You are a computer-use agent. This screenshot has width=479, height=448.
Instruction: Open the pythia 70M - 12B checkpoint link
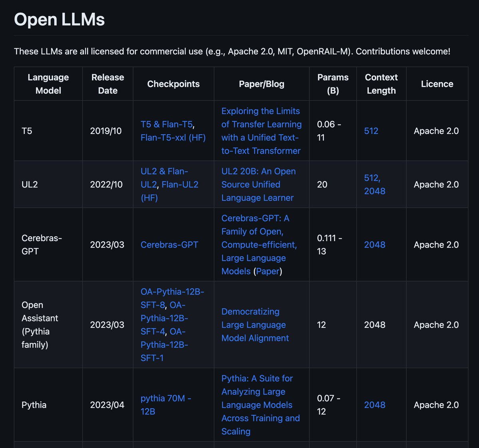[x=166, y=405]
